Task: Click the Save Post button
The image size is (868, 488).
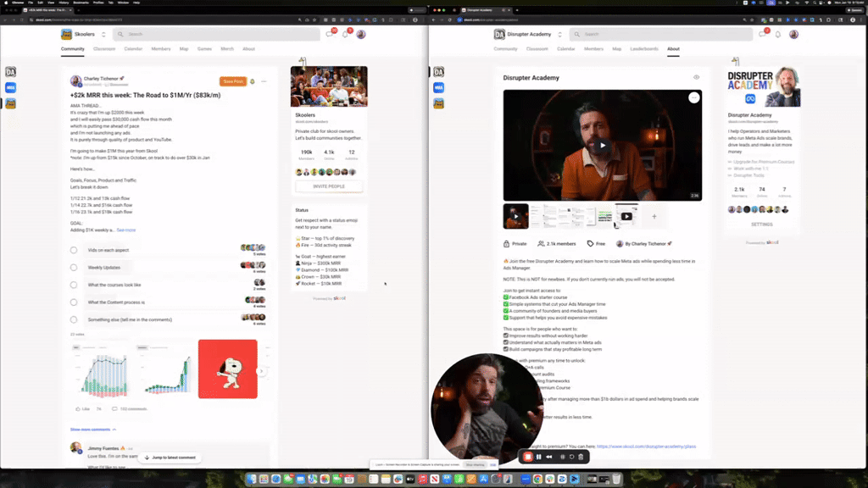Action: (x=233, y=81)
